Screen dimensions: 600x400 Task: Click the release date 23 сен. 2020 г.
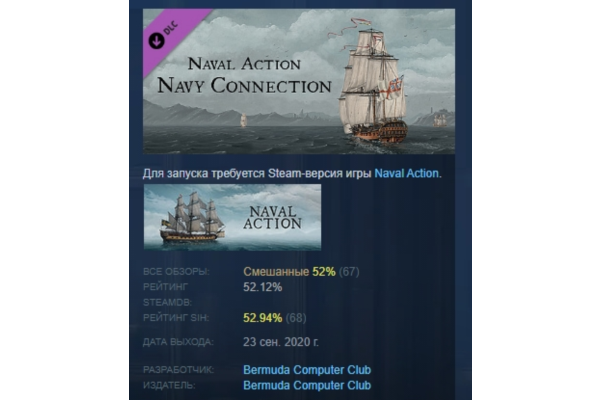[x=281, y=342]
